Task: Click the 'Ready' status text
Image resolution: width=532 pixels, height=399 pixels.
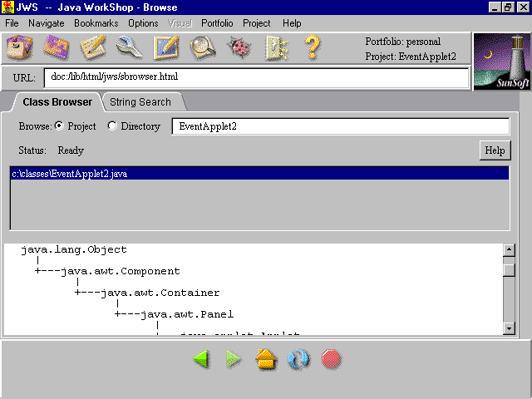Action: (71, 150)
